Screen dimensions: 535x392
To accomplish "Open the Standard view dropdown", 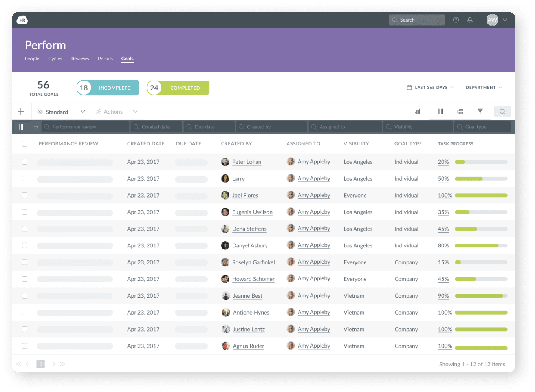I will tap(61, 112).
